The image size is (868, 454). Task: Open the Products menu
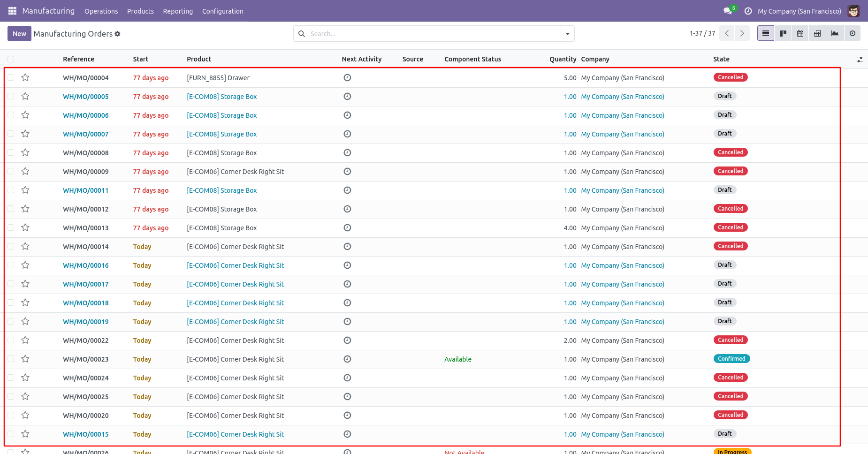140,11
